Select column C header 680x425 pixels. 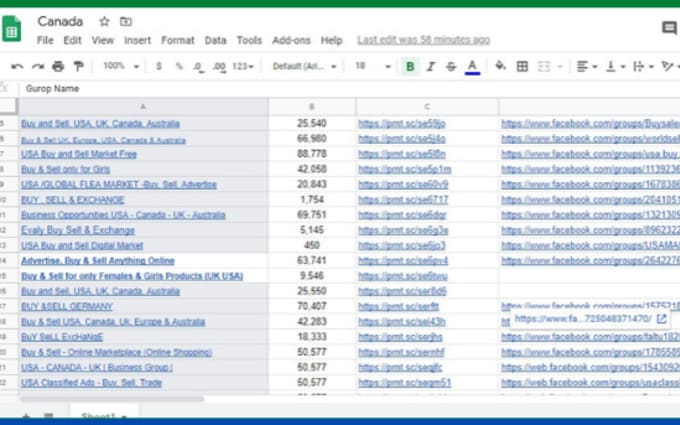(427, 107)
